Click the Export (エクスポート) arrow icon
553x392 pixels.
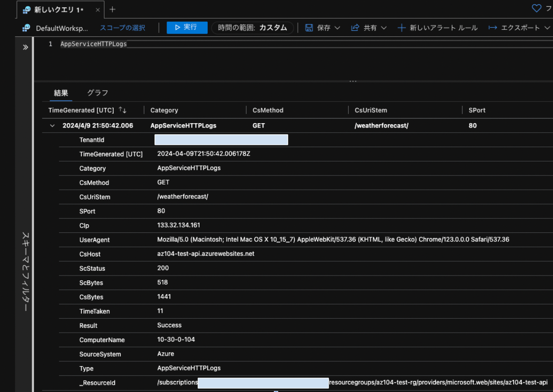click(x=493, y=28)
